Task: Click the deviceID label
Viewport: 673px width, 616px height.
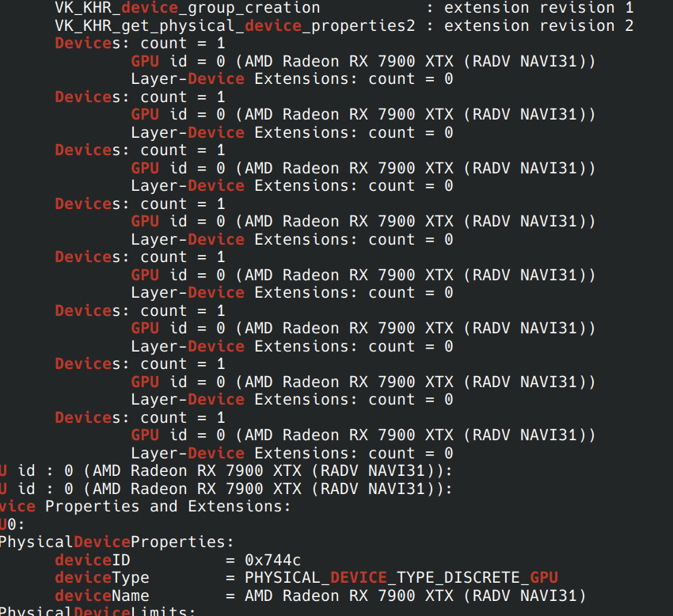Action: (87, 560)
